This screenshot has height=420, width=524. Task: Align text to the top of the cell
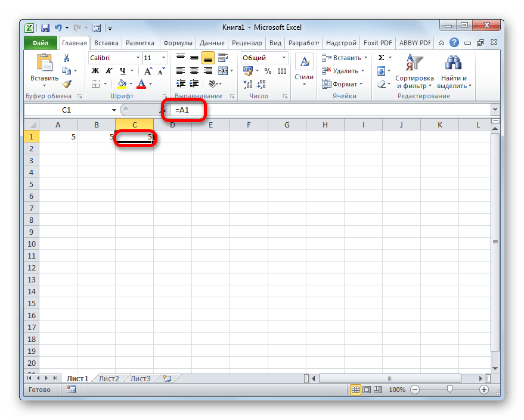pos(181,58)
